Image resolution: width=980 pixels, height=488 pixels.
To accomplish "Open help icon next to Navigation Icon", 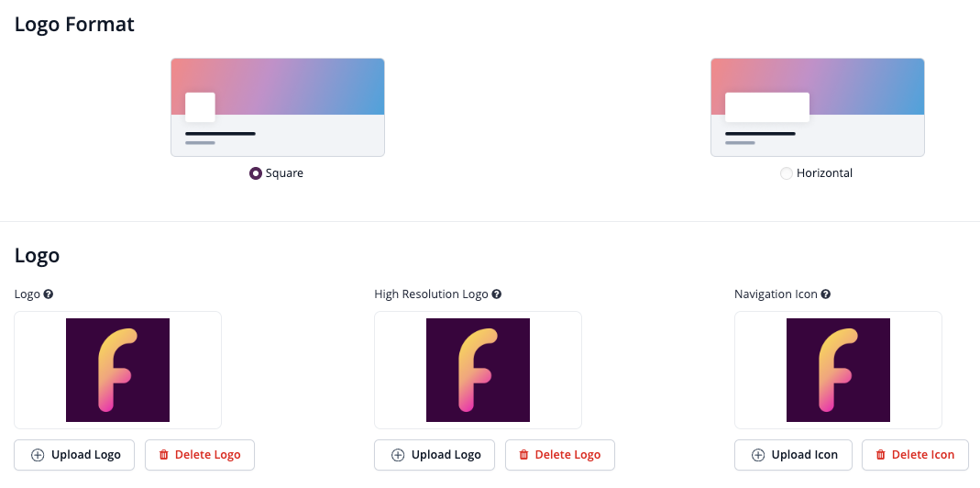I will coord(826,294).
